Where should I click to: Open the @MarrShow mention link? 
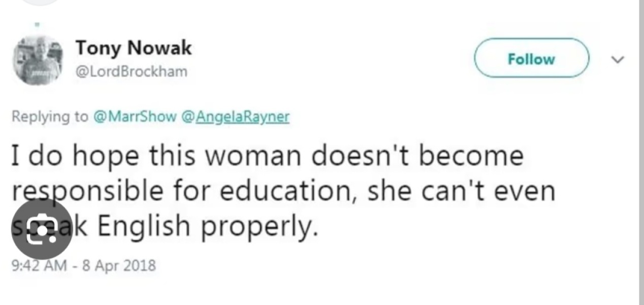point(134,116)
